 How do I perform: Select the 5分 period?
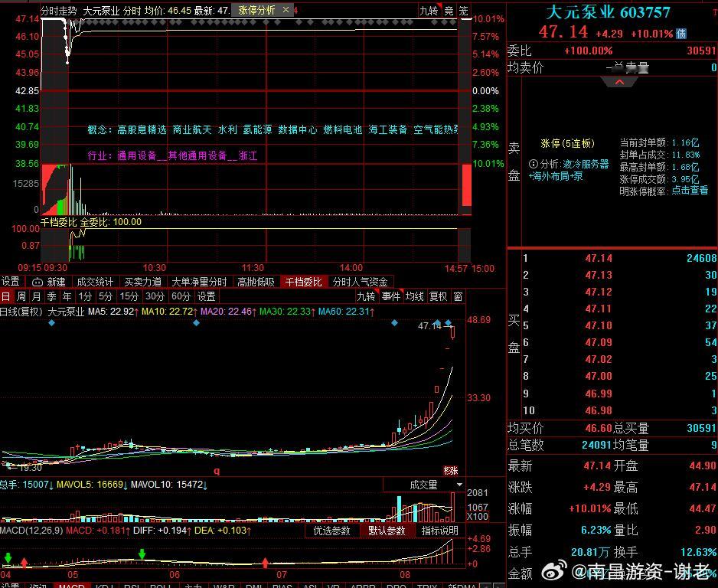pyautogui.click(x=106, y=297)
